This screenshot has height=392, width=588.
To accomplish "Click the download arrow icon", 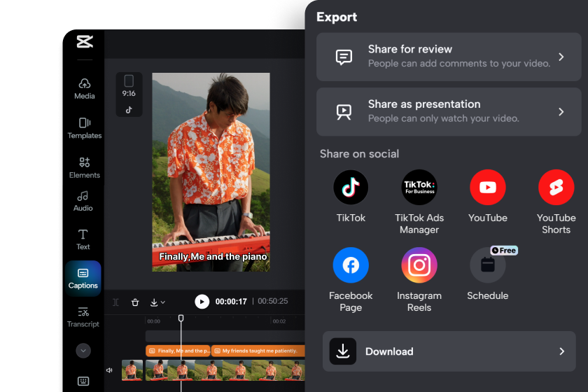I will pos(343,351).
